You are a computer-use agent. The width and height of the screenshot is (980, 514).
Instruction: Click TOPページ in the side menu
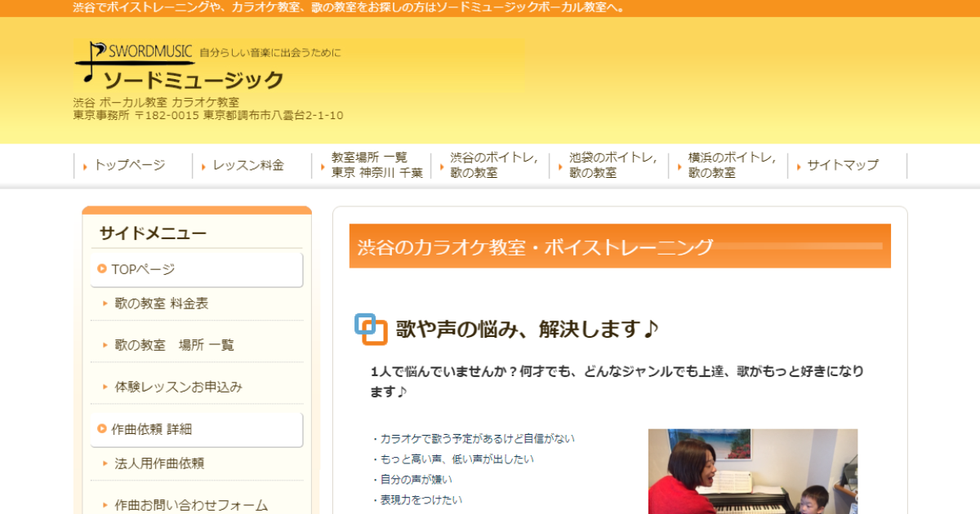pyautogui.click(x=196, y=269)
